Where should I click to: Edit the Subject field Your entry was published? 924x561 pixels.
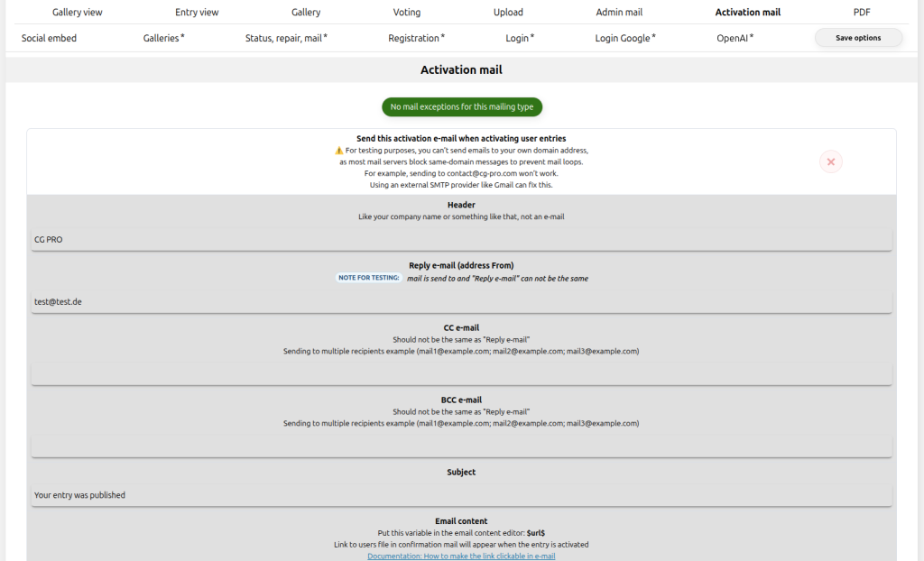461,495
